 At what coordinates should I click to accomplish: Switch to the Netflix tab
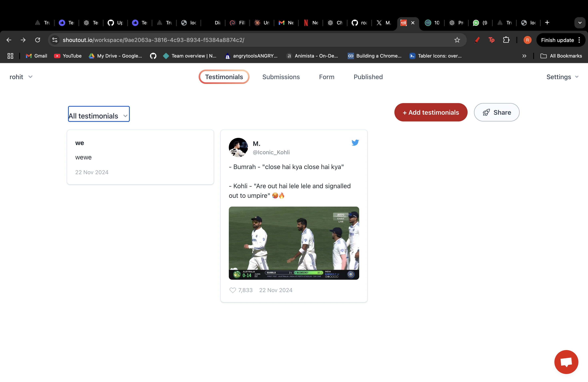coord(311,23)
